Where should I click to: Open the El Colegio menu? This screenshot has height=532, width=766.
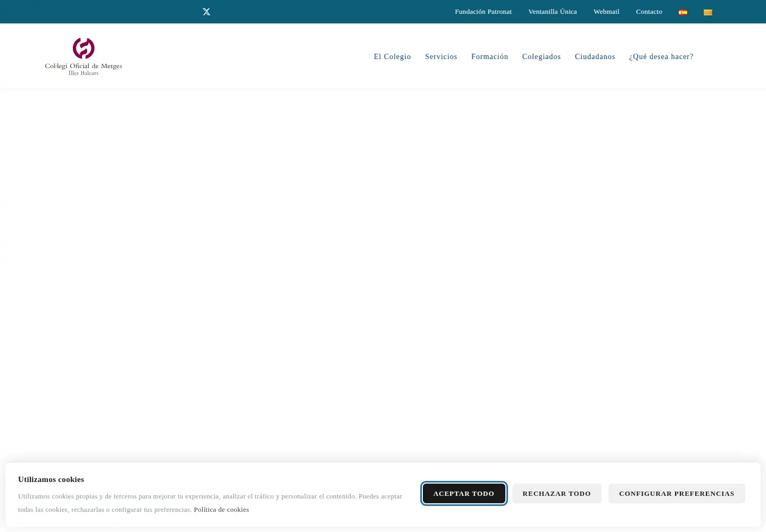[393, 56]
